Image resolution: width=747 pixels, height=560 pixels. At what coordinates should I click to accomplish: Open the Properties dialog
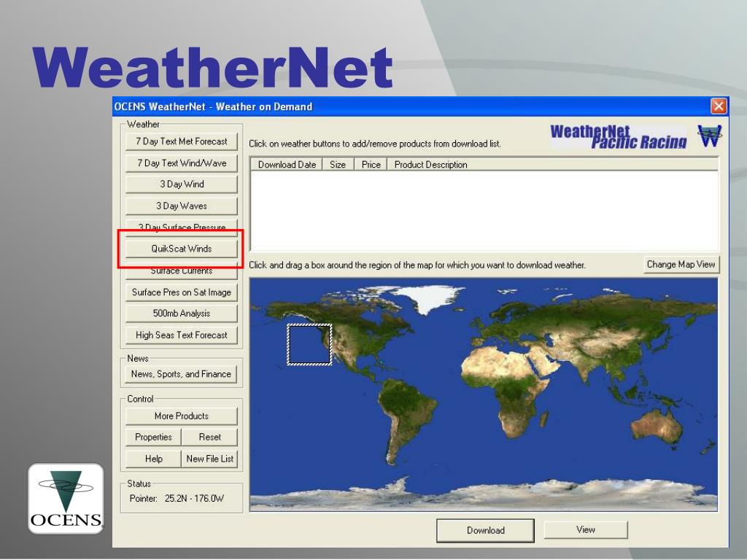(153, 437)
